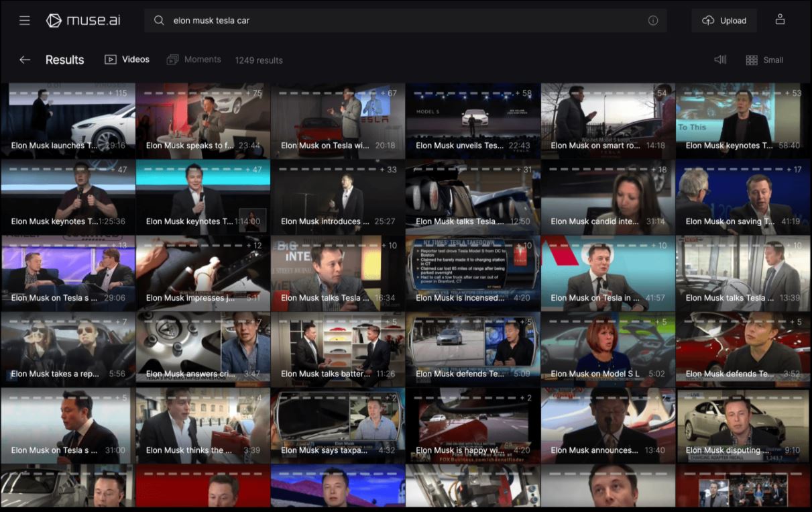Click the '+ 12' matches count badge
The height and width of the screenshot is (512, 812).
[x=254, y=246]
